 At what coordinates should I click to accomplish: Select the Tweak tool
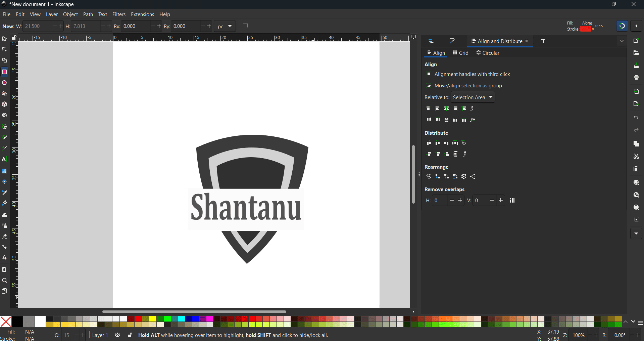(x=4, y=215)
